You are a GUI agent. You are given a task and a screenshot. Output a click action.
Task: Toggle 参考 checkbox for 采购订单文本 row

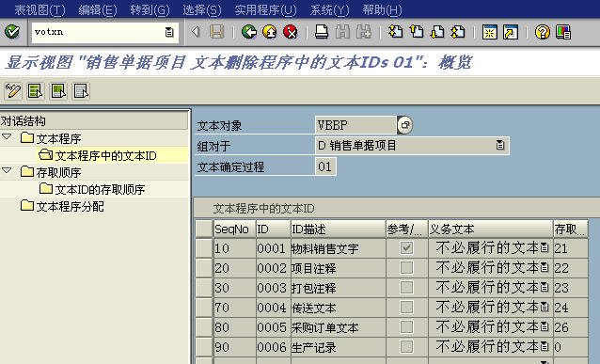406,327
